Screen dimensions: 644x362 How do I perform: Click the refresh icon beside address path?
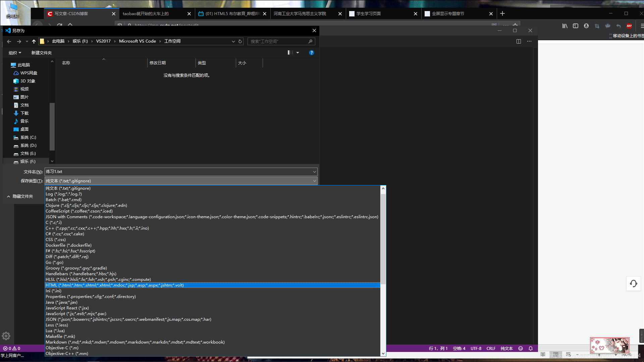[x=240, y=42]
